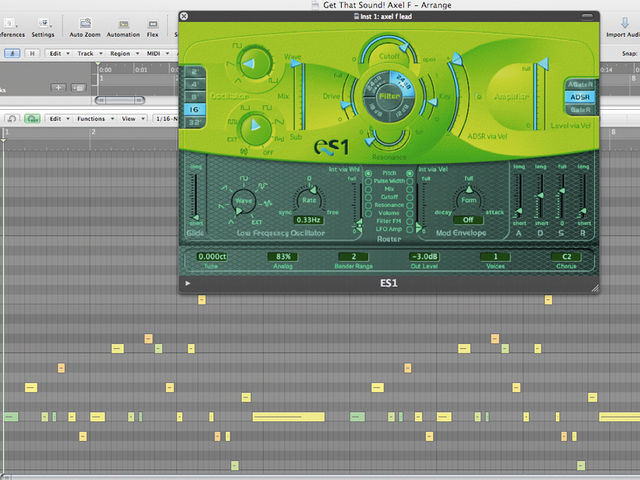Adjust the Glide slider
Image resolution: width=640 pixels, height=480 pixels.
tap(196, 196)
